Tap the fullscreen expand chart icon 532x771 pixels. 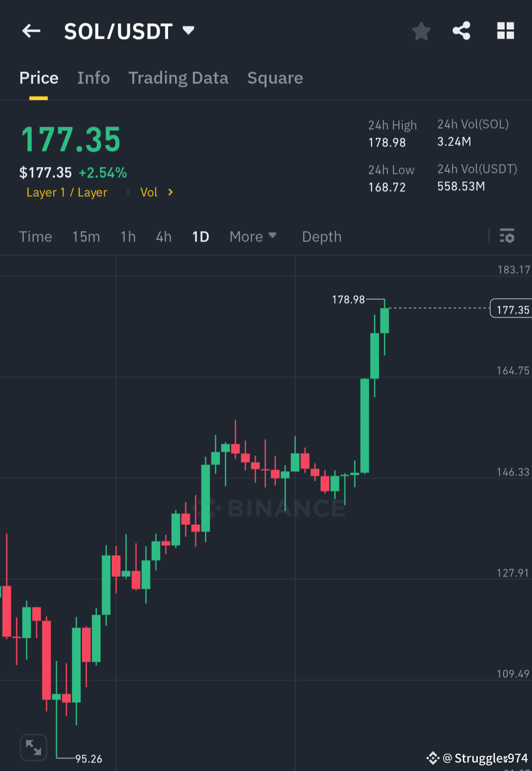click(33, 747)
